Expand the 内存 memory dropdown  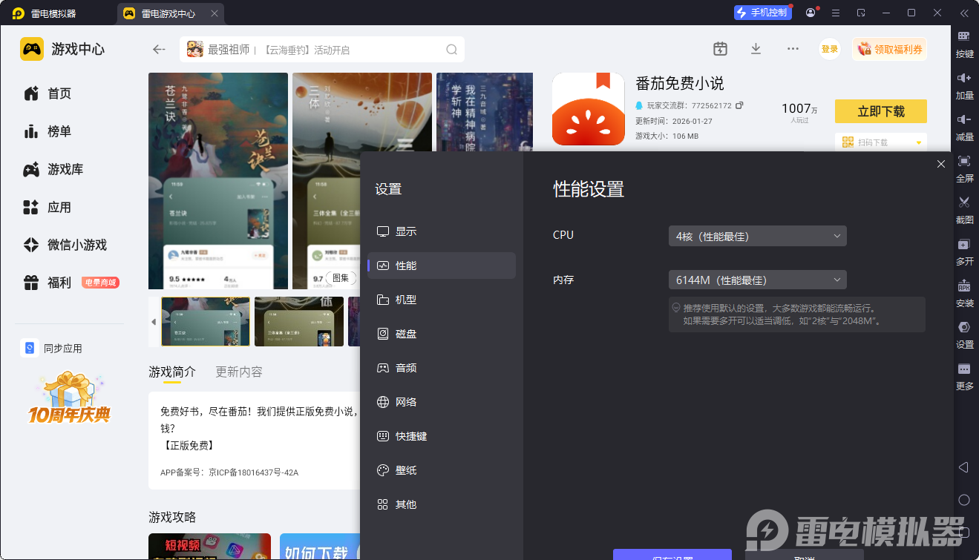(757, 280)
